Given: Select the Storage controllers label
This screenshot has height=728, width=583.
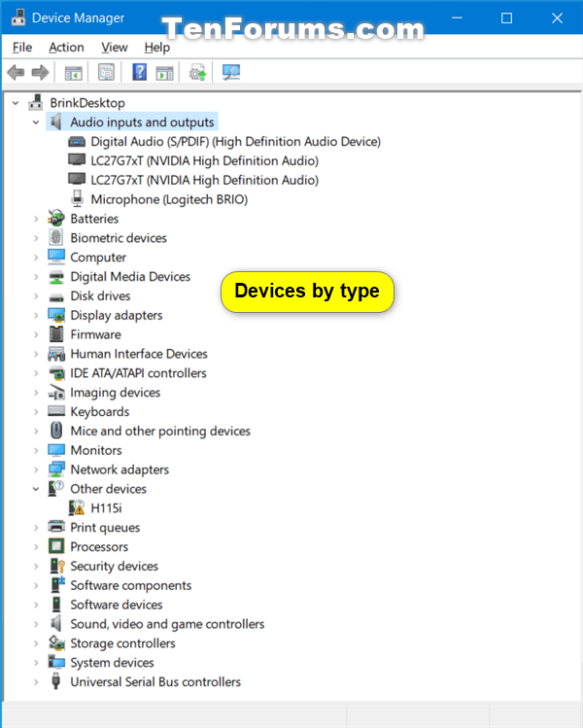Looking at the screenshot, I should point(122,643).
